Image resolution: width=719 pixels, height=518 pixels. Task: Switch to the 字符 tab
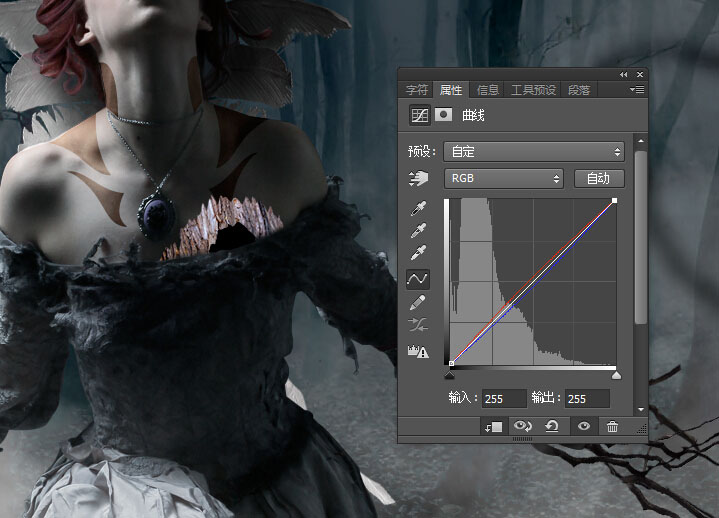coord(416,90)
